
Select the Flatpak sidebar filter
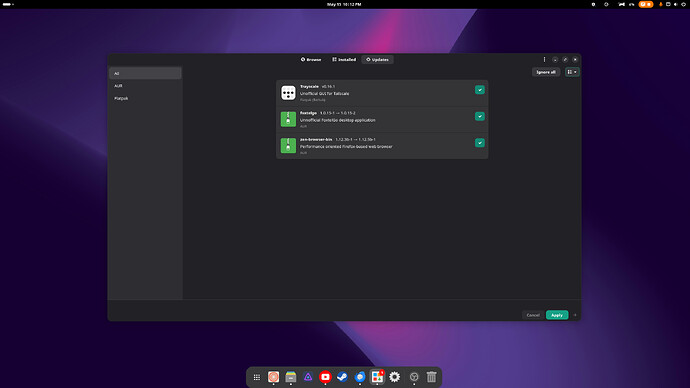(x=145, y=98)
